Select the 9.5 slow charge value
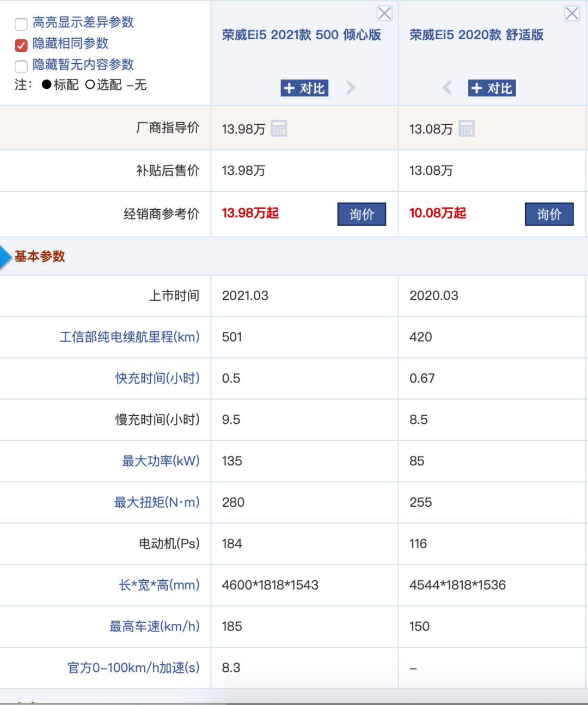Screen dimensions: 588x705 coord(231,420)
